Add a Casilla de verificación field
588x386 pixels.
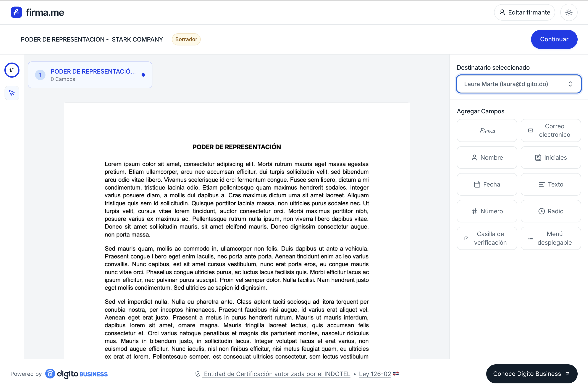(487, 238)
